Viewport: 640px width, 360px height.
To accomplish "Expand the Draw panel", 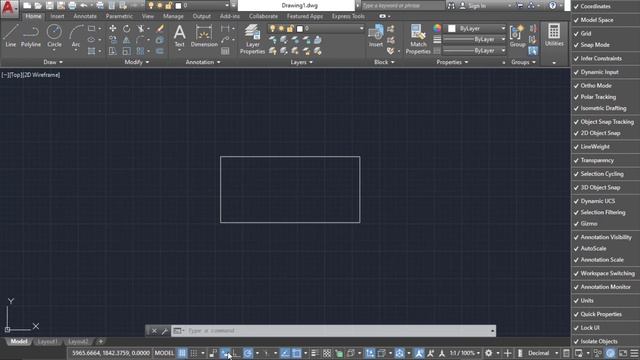I will [53, 62].
